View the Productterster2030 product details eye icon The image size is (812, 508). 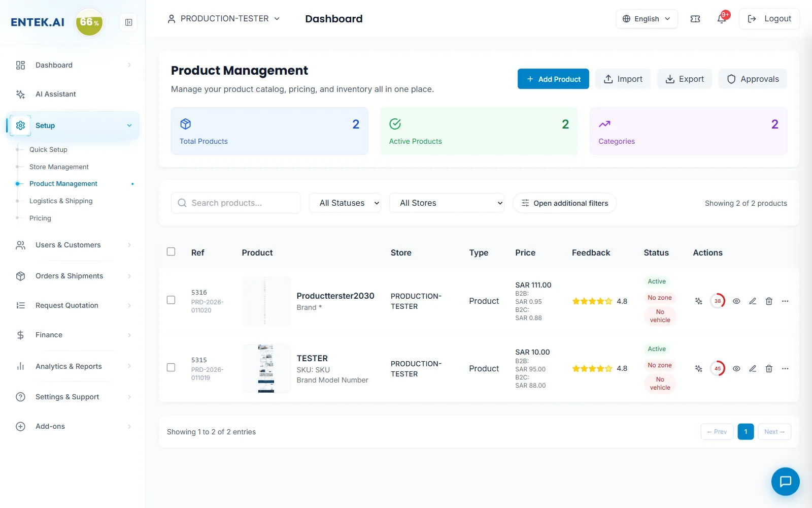click(736, 301)
